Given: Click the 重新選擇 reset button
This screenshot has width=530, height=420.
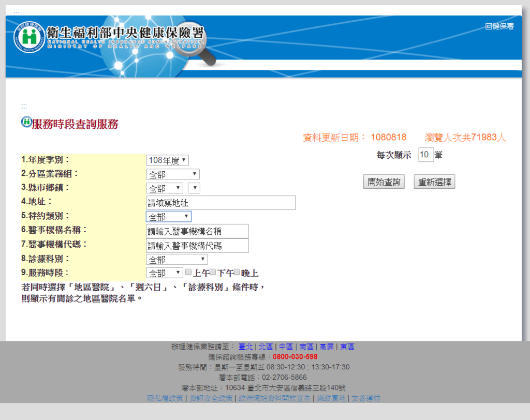Looking at the screenshot, I should (x=435, y=182).
